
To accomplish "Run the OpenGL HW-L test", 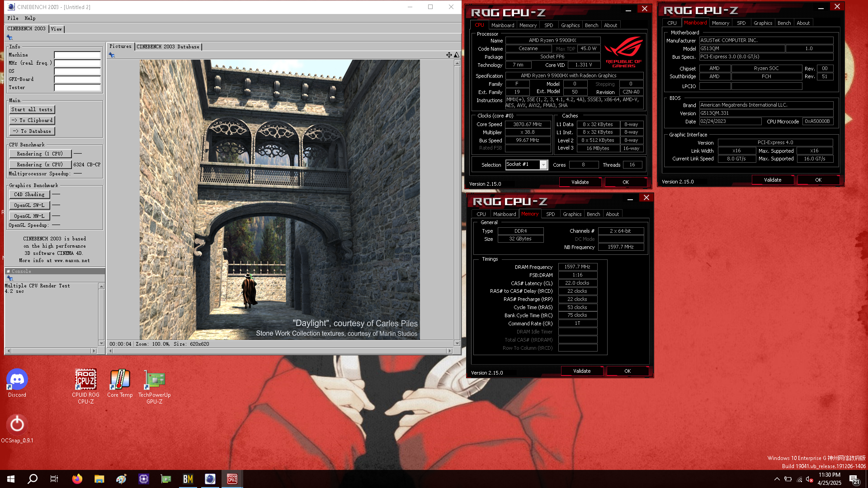I will [29, 216].
